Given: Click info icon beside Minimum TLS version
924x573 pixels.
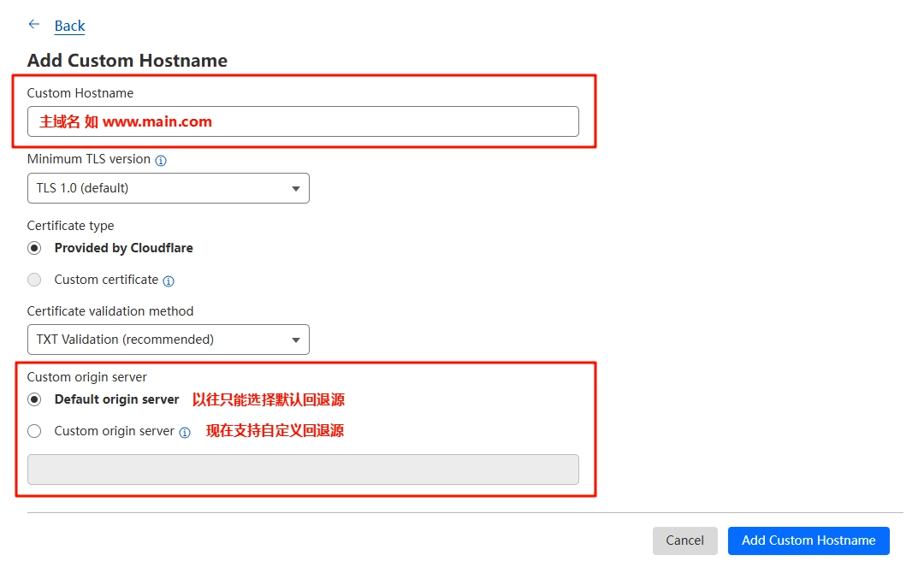Looking at the screenshot, I should pyautogui.click(x=161, y=160).
